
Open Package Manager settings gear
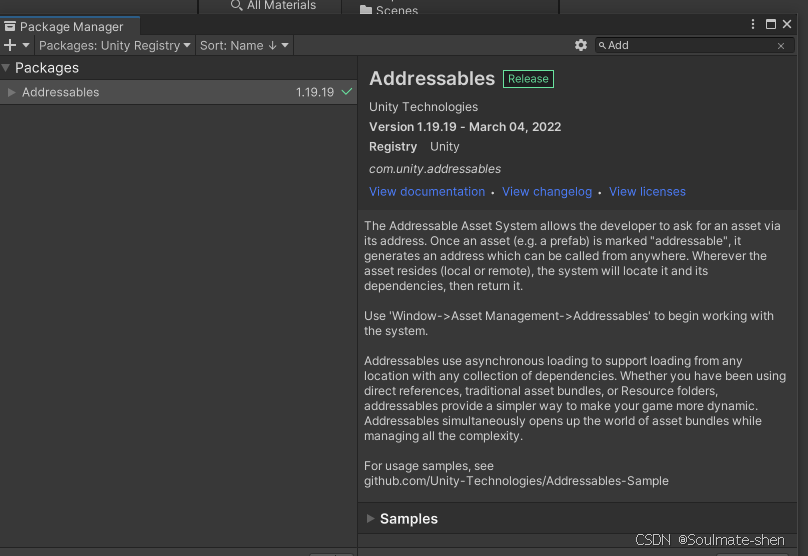coord(581,45)
